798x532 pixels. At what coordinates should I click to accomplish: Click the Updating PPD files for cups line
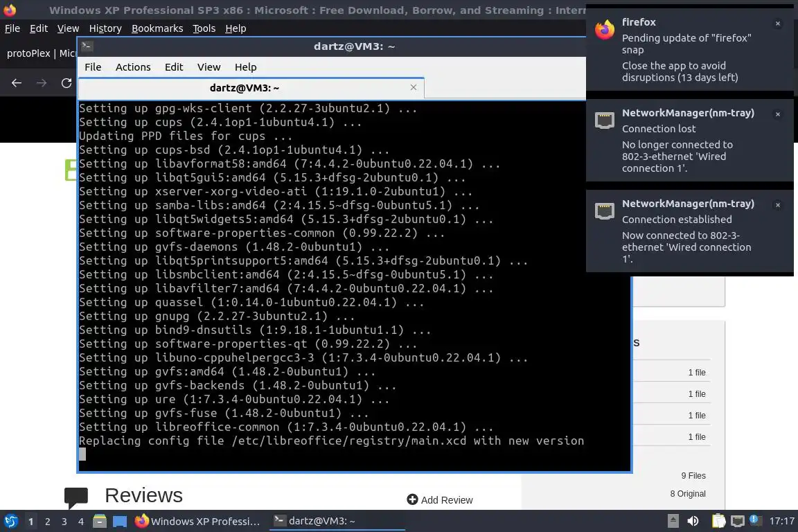185,136
